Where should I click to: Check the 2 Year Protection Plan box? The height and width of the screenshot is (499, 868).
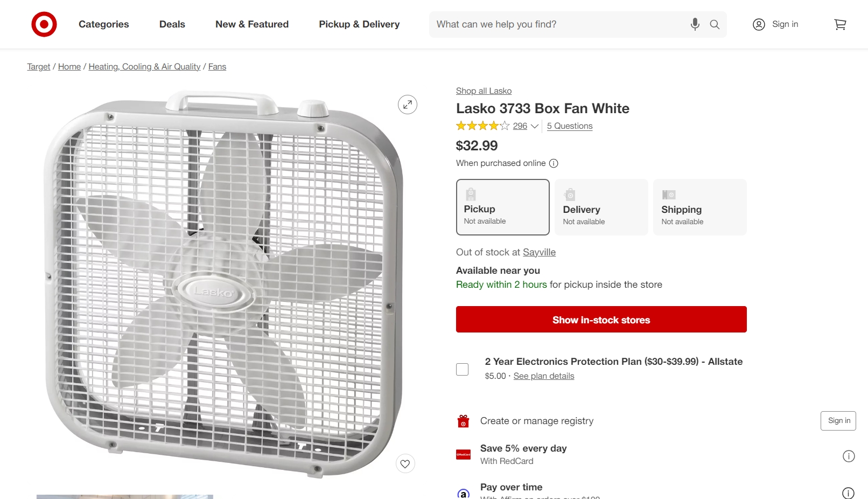tap(463, 369)
